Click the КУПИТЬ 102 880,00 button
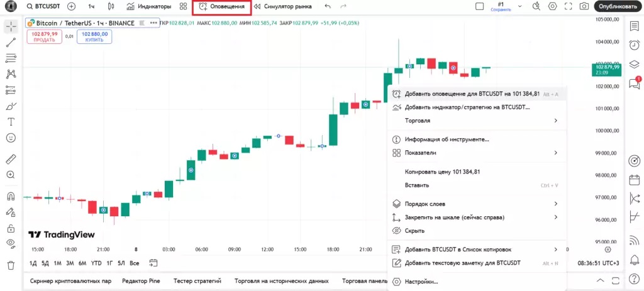644x291 pixels. [x=94, y=36]
